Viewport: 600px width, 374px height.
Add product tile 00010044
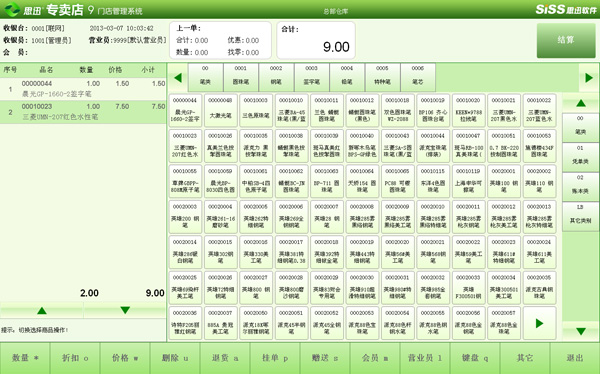tap(433, 146)
